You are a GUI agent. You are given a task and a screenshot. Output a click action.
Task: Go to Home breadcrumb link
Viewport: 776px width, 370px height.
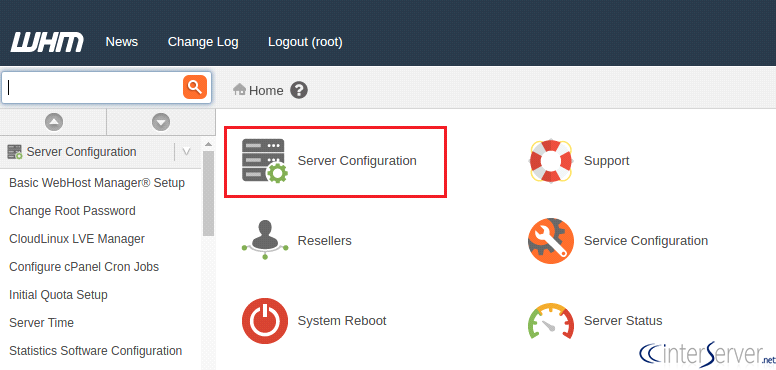point(266,91)
